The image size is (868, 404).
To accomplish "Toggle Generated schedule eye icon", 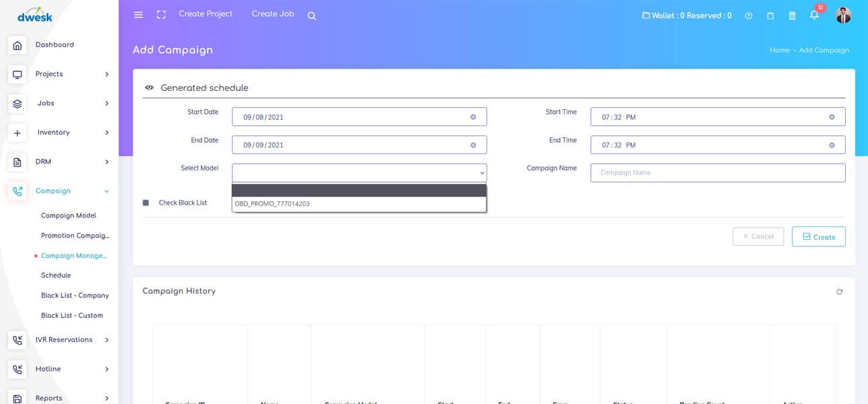I will pos(149,88).
